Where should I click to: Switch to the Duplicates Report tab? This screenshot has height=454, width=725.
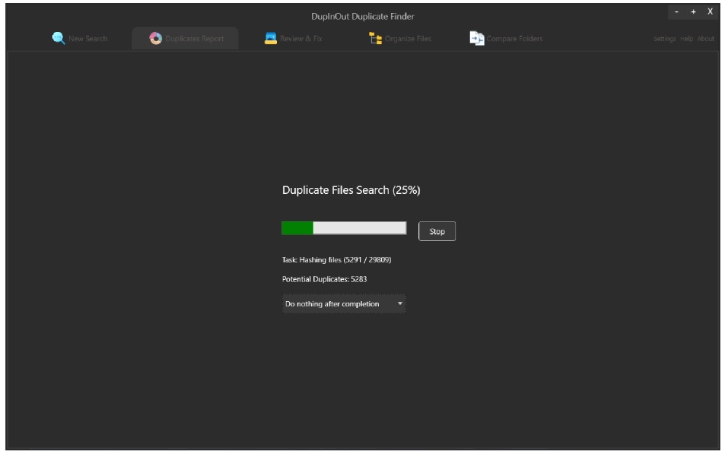[185, 38]
